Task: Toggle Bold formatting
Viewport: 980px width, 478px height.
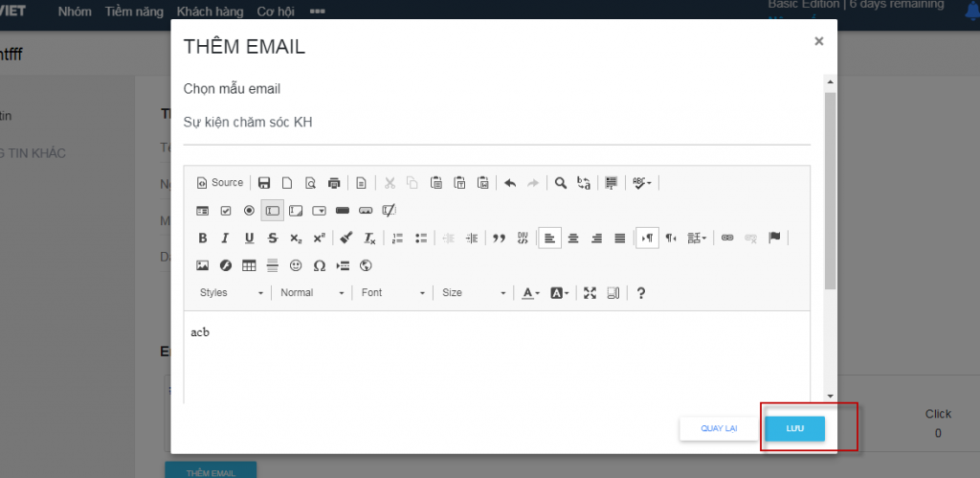Action: coord(202,239)
